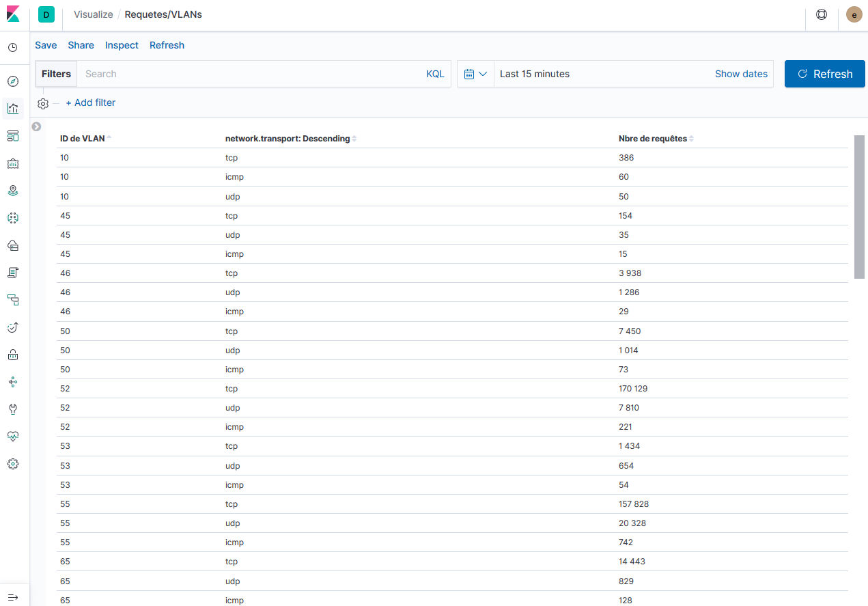Select the cell with value 170 129
This screenshot has width=868, height=606.
[x=633, y=388]
